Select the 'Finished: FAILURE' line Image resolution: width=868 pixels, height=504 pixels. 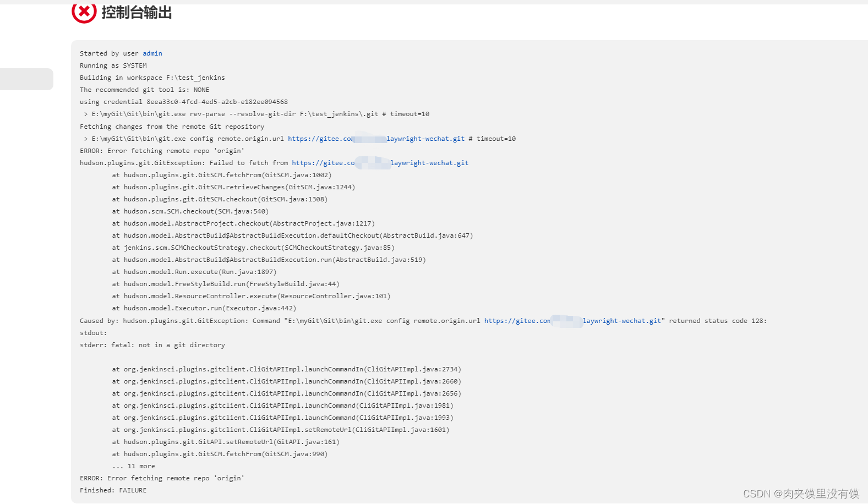(x=113, y=490)
